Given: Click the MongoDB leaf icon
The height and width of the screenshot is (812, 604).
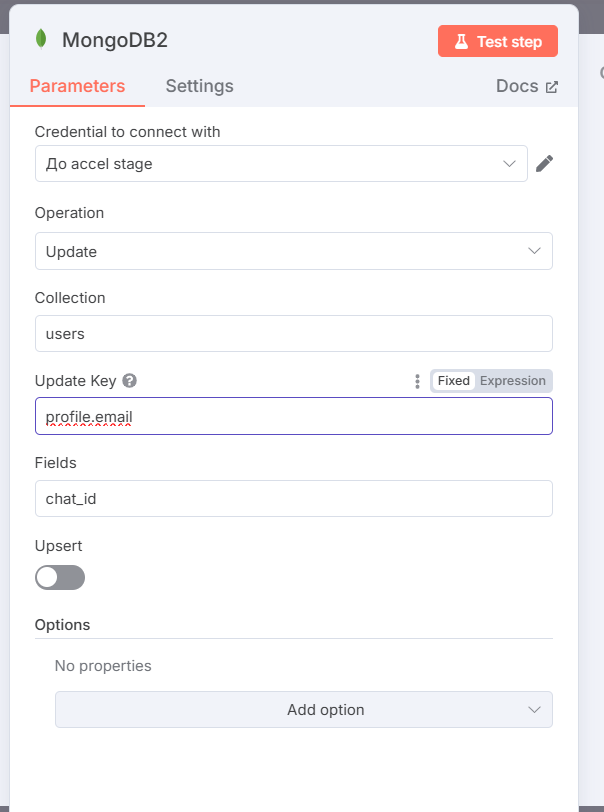Looking at the screenshot, I should click(x=41, y=40).
